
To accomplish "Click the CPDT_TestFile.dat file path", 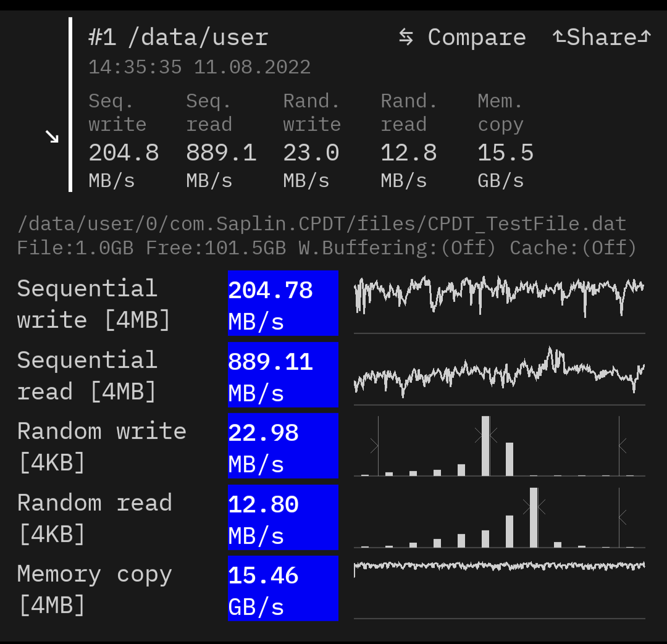I will (x=321, y=224).
